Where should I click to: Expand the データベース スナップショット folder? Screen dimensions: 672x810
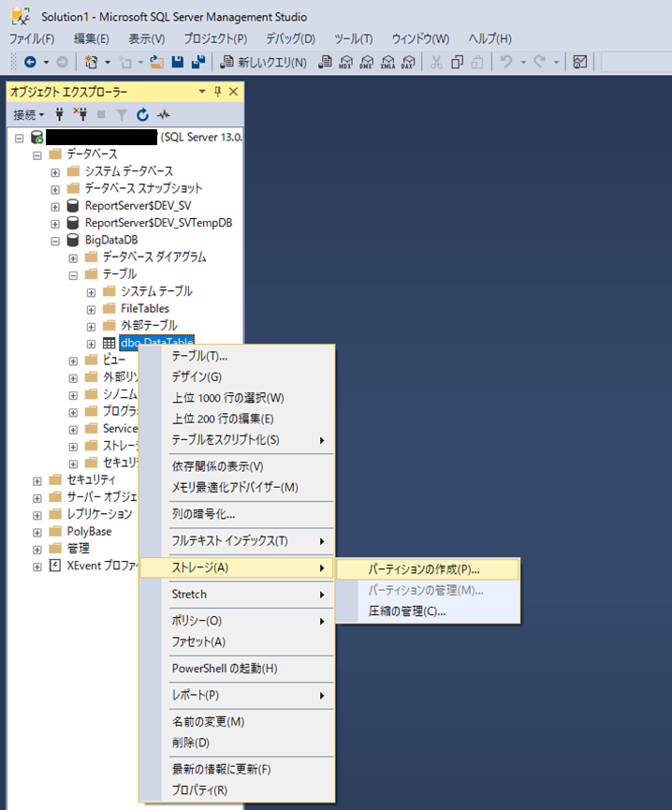[x=55, y=189]
